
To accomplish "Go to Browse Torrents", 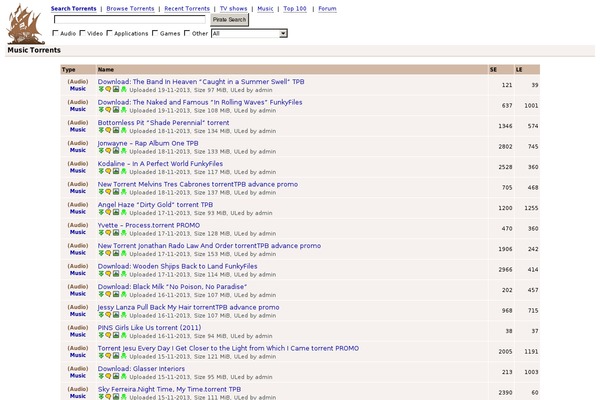I will (x=130, y=8).
